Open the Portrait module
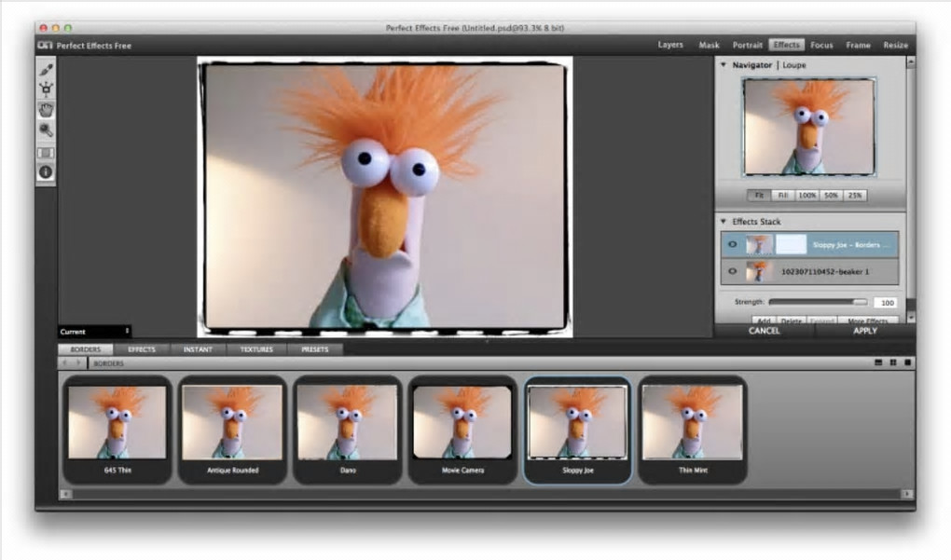 (747, 45)
